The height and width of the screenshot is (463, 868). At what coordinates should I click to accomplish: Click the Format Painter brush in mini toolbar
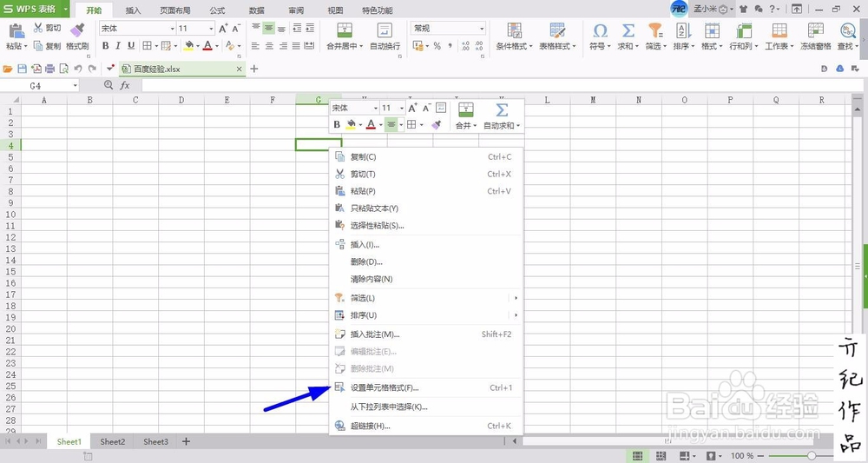point(437,124)
